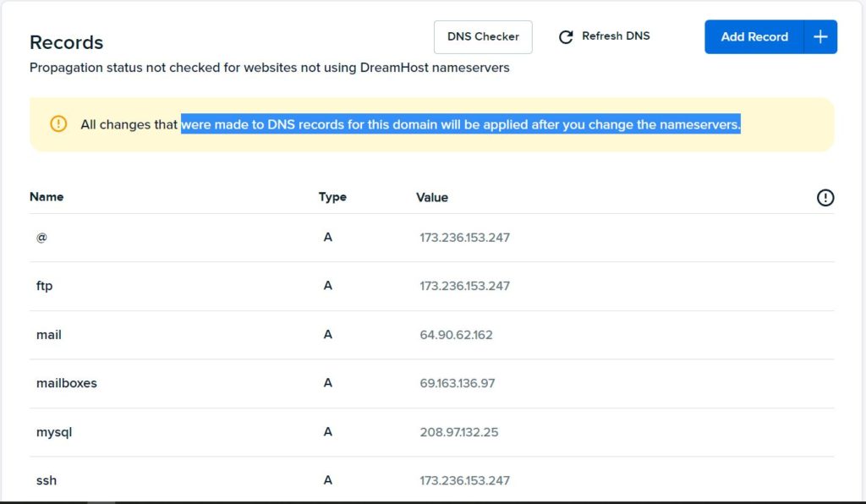Select the mail record name
Viewport: 866px width, 504px height.
[48, 335]
